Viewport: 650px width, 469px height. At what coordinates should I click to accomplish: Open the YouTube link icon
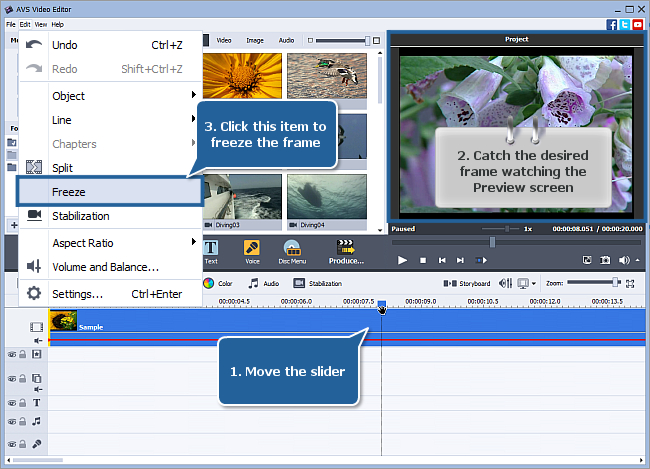tap(638, 24)
